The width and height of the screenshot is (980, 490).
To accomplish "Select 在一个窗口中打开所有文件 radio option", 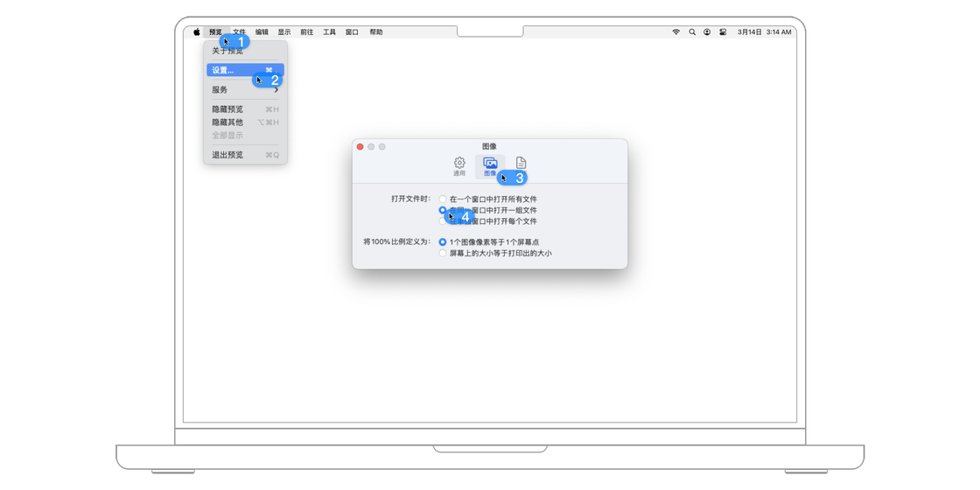I will click(x=443, y=199).
